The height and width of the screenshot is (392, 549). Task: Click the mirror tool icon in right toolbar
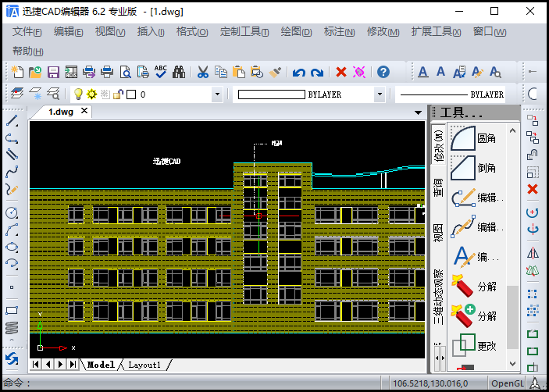(x=533, y=253)
